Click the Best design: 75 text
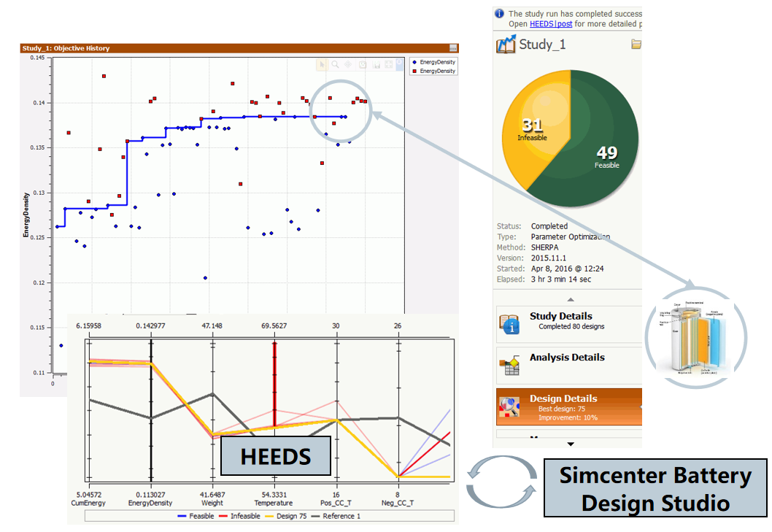The width and height of the screenshot is (772, 532). (561, 409)
